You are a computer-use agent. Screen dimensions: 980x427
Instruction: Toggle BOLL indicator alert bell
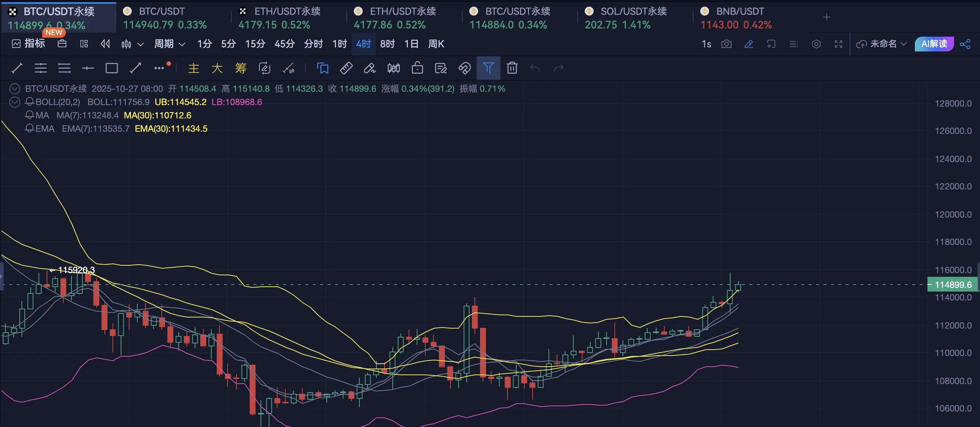click(x=29, y=102)
